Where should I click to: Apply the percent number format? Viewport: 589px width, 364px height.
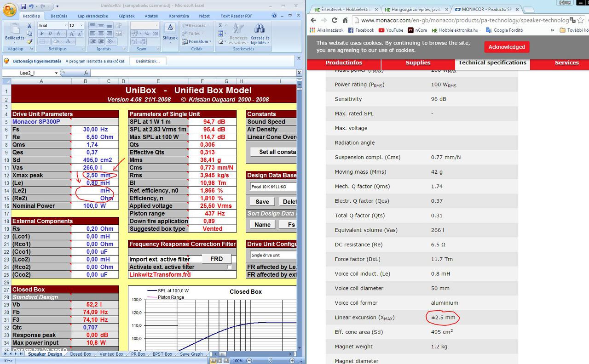coord(146,34)
